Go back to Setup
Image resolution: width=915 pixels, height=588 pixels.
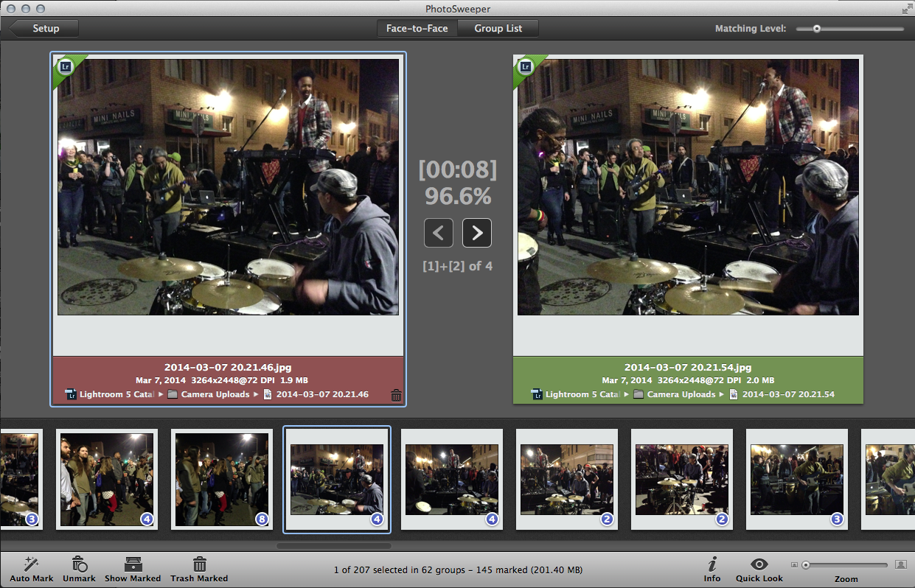(x=44, y=29)
